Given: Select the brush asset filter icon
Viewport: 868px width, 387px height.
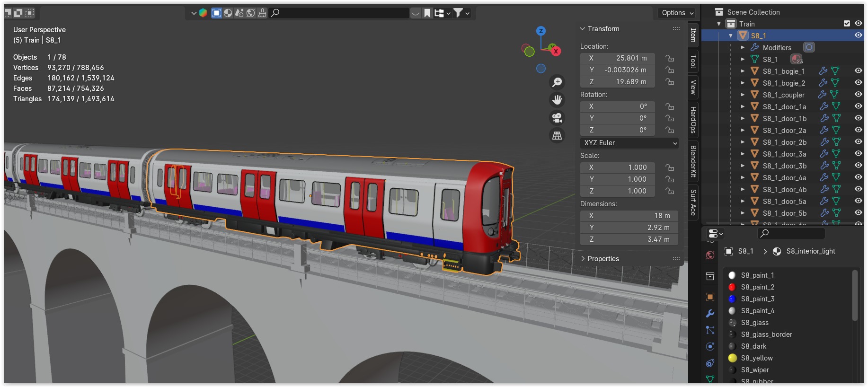Looking at the screenshot, I should (x=262, y=13).
